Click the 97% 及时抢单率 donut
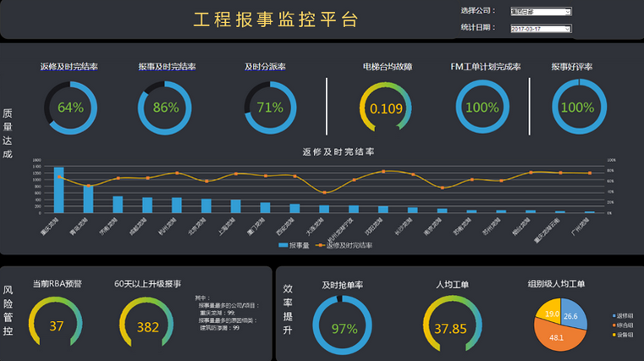644x361 pixels. [342, 325]
